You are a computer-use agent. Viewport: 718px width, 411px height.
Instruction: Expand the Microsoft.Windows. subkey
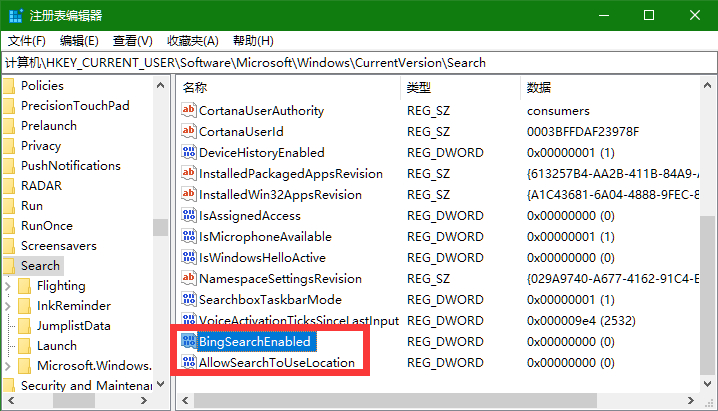point(8,366)
